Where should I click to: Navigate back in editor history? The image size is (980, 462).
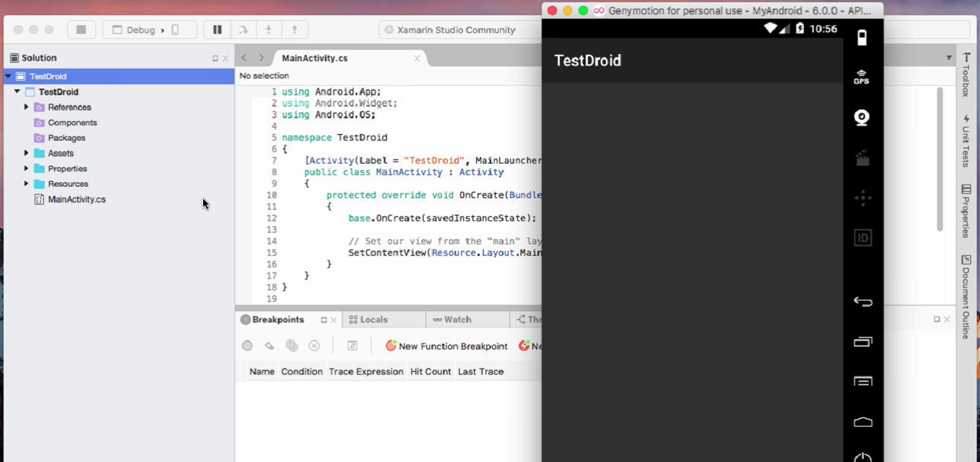(x=244, y=58)
